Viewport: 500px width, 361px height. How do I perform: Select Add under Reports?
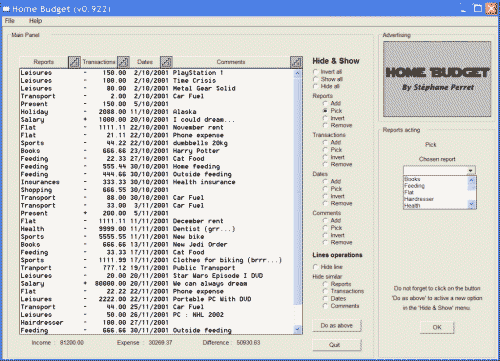point(325,103)
